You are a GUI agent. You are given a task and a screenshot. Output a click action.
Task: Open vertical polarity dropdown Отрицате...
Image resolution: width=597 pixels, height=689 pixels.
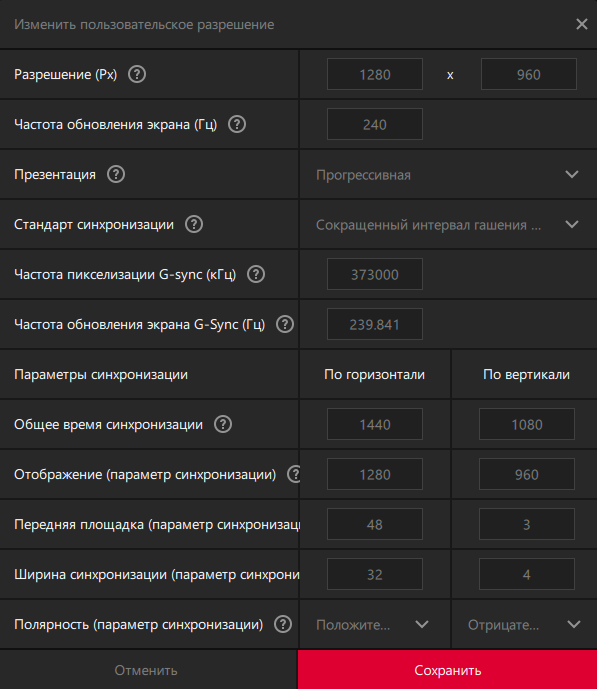click(525, 624)
